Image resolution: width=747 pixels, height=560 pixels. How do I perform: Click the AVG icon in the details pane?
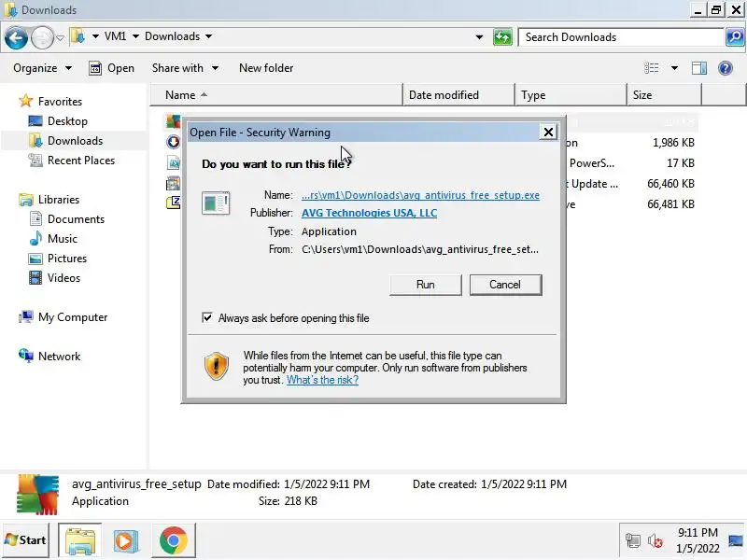click(37, 495)
